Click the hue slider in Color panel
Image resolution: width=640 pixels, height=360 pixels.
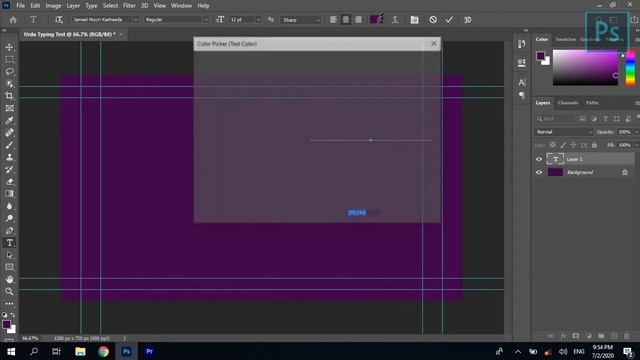click(630, 68)
